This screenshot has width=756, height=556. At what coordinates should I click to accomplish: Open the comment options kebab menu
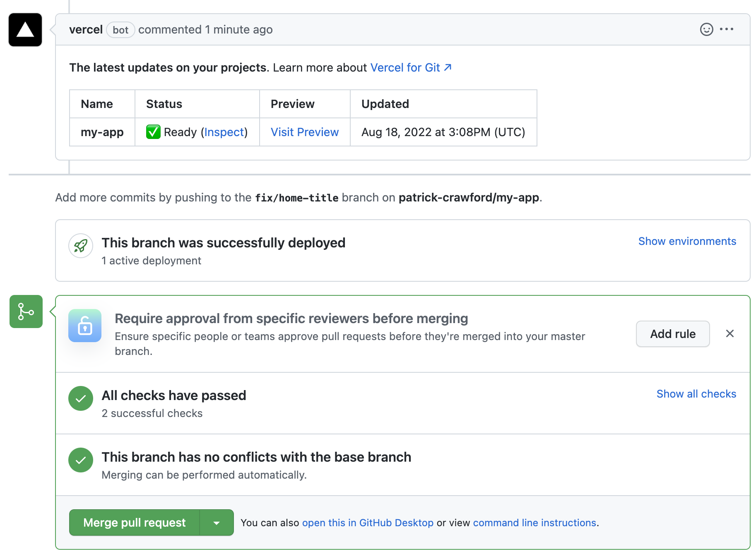coord(727,29)
